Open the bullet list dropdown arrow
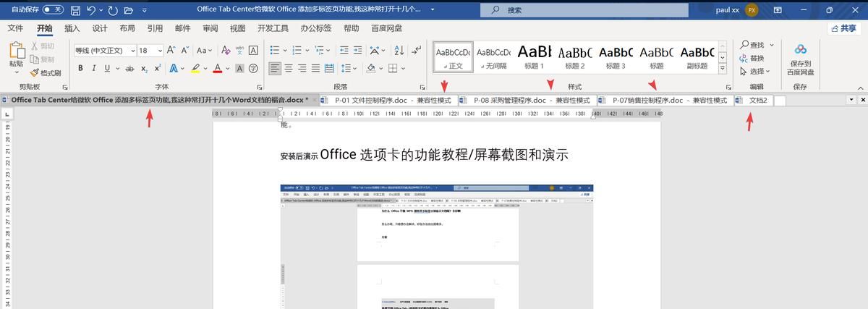This screenshot has height=309, width=868. pyautogui.click(x=286, y=51)
